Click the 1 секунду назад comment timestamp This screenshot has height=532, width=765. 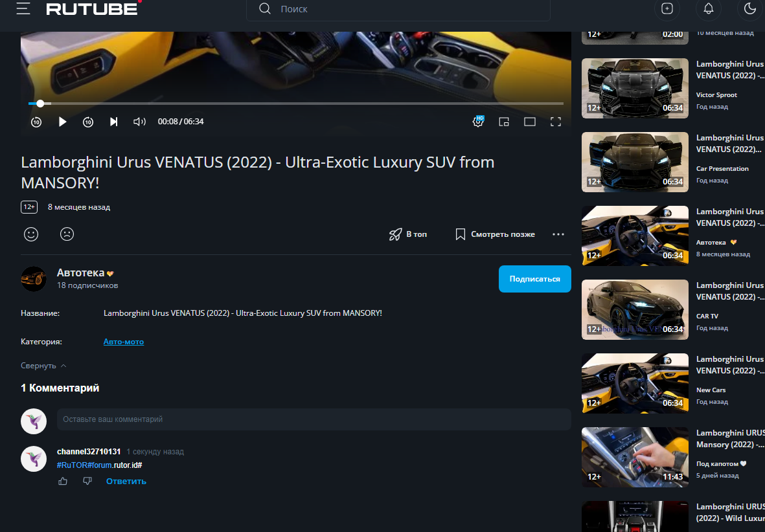tap(155, 452)
